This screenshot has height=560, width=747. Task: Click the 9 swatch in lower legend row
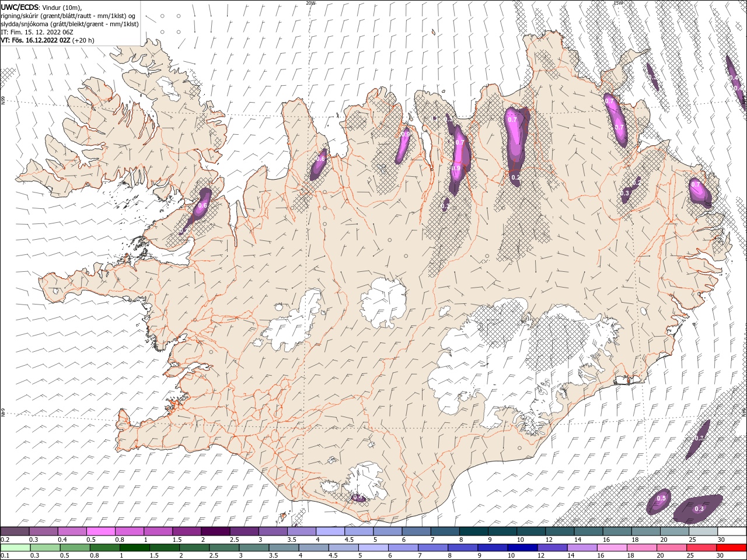pos(492,548)
